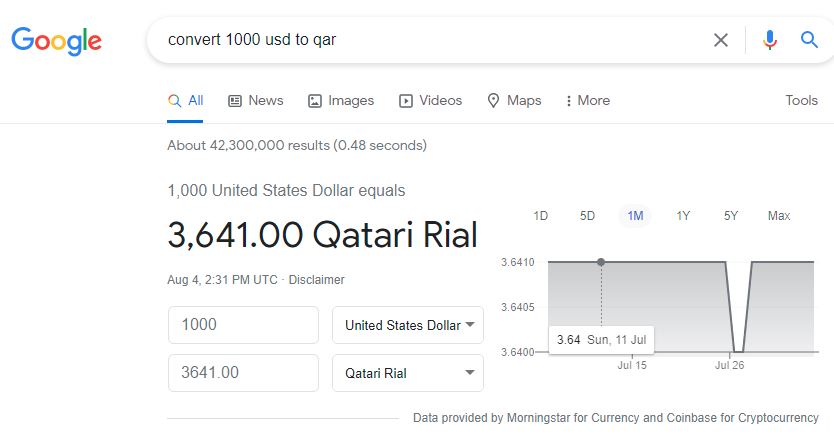Click the 1000 amount input field
The width and height of the screenshot is (834, 448).
click(243, 325)
